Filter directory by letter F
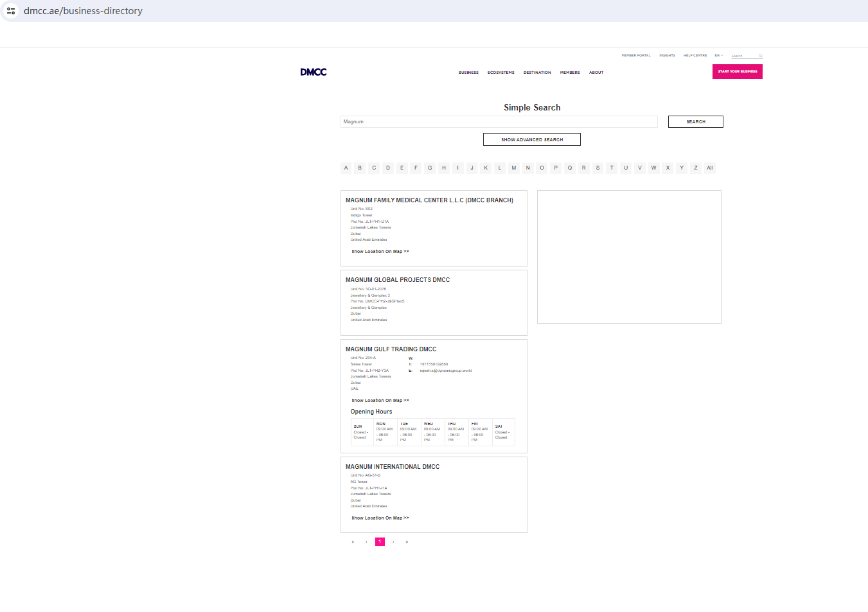This screenshot has width=868, height=612. tap(416, 168)
